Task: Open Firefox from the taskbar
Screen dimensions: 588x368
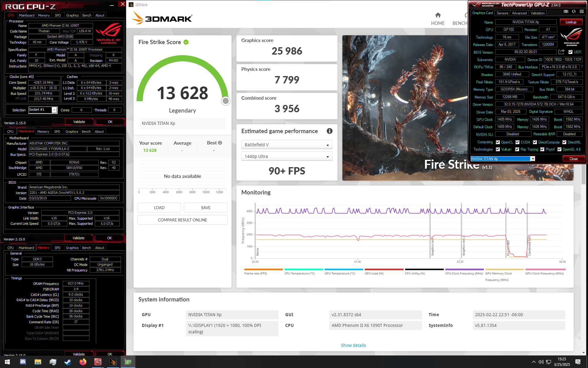Action: click(x=83, y=362)
